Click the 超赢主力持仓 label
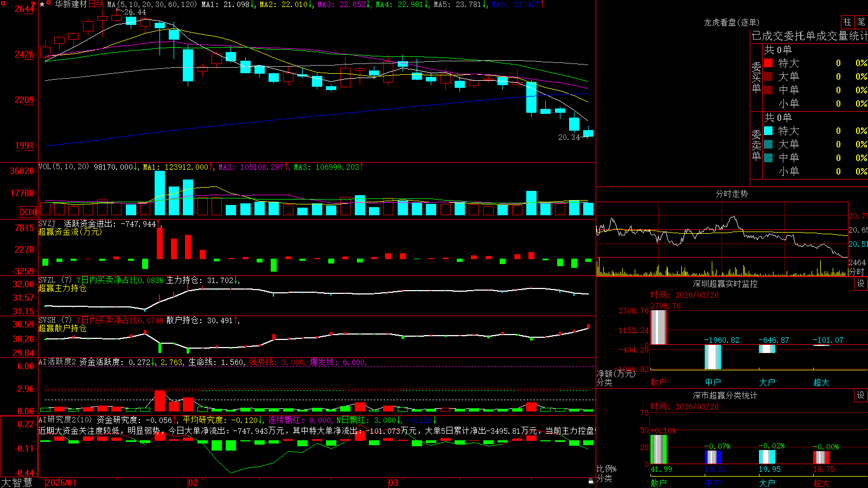The height and width of the screenshot is (488, 868). pyautogui.click(x=62, y=288)
